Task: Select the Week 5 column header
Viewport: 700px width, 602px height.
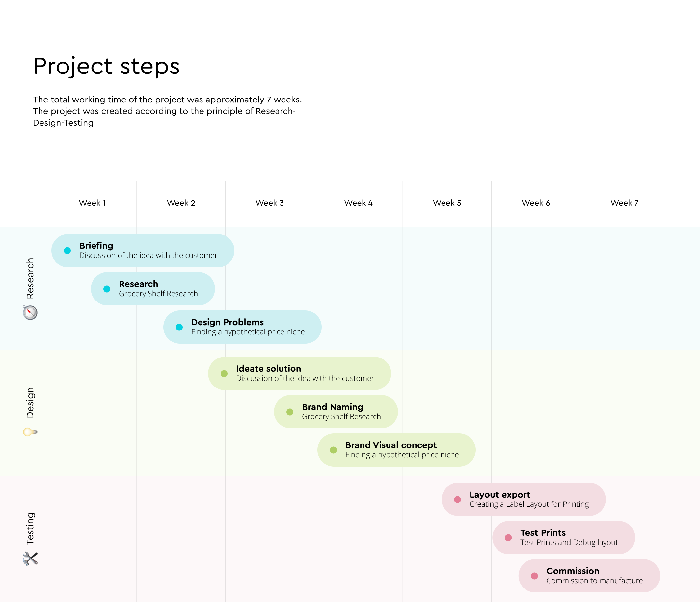Action: (447, 203)
